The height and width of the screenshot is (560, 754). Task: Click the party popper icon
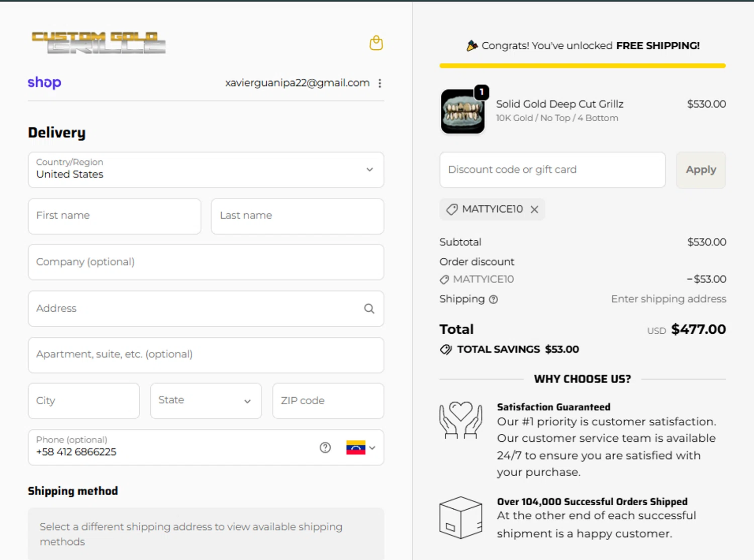pyautogui.click(x=472, y=46)
